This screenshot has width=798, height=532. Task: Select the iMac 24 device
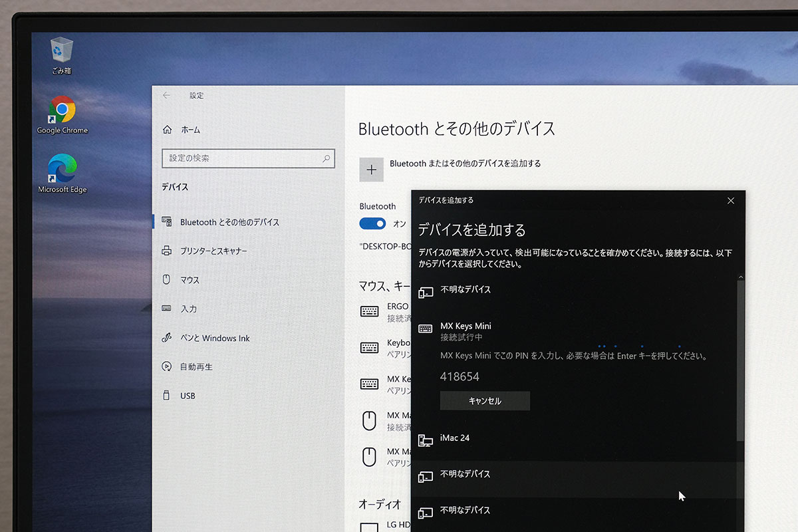pyautogui.click(x=575, y=439)
